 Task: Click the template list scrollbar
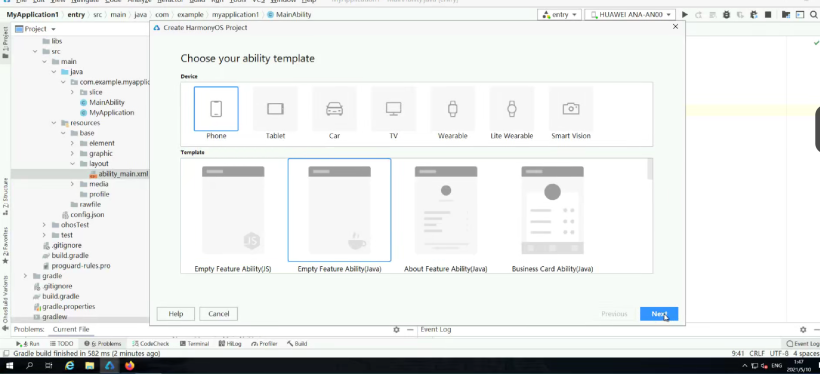tap(650, 169)
